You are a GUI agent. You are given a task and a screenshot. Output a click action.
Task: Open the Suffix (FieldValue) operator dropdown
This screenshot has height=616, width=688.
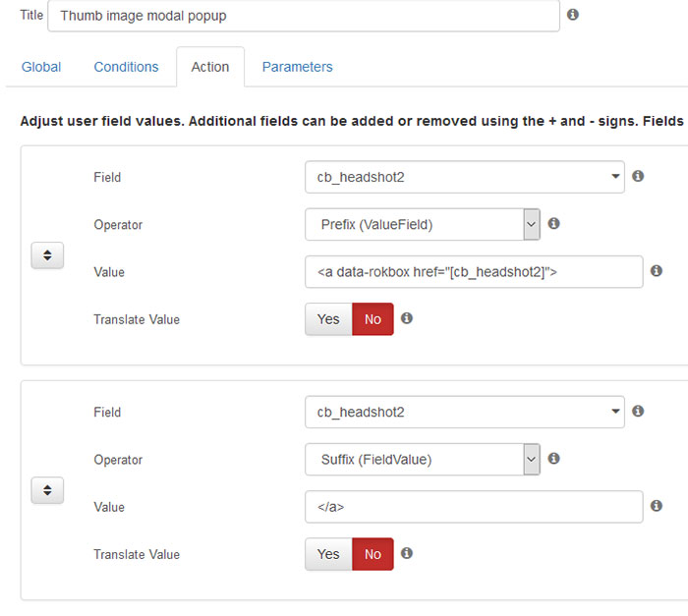(423, 460)
